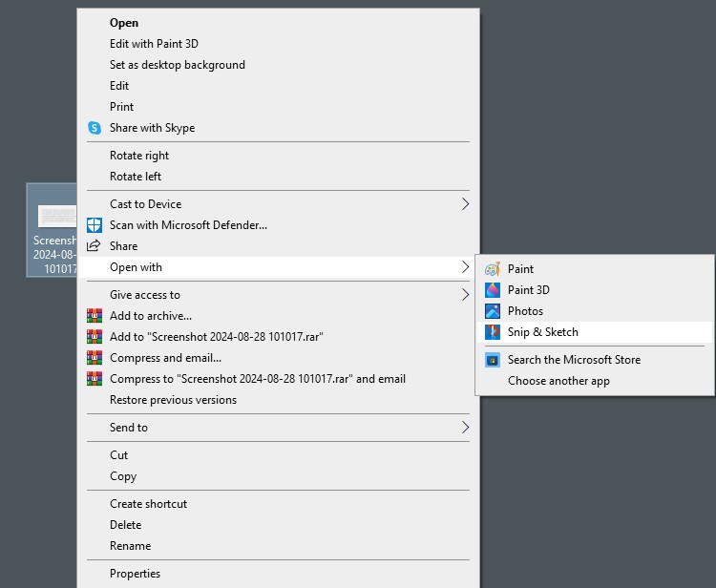Viewport: 716px width, 588px height.
Task: Open the file with Paint 3D
Action: tap(595, 290)
